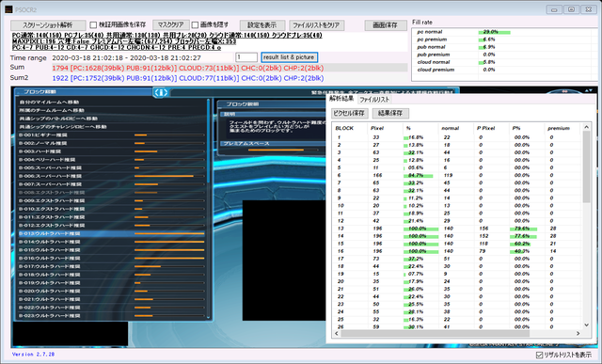The image size is (602, 364).
Task: Click the PSOCR2 app icon in title bar
Action: pos(8,9)
